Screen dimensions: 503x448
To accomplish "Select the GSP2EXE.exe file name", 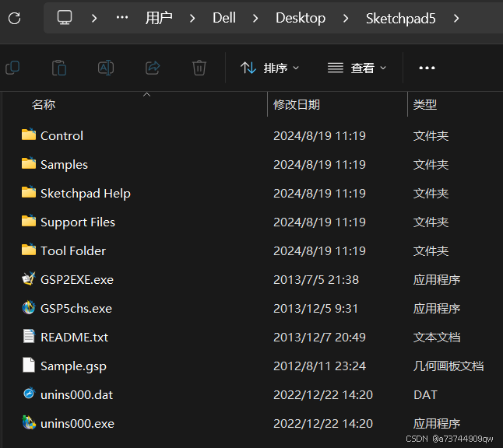I will (77, 280).
